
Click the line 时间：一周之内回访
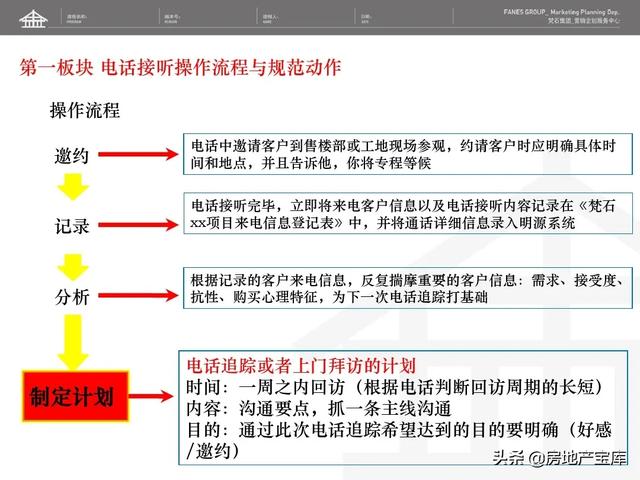coord(394,387)
